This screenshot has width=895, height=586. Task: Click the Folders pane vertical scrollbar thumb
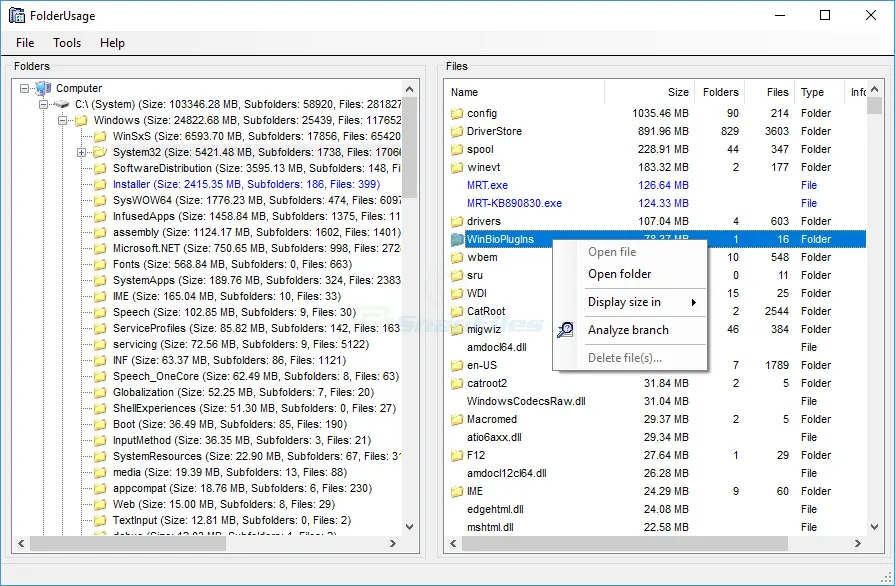point(409,147)
